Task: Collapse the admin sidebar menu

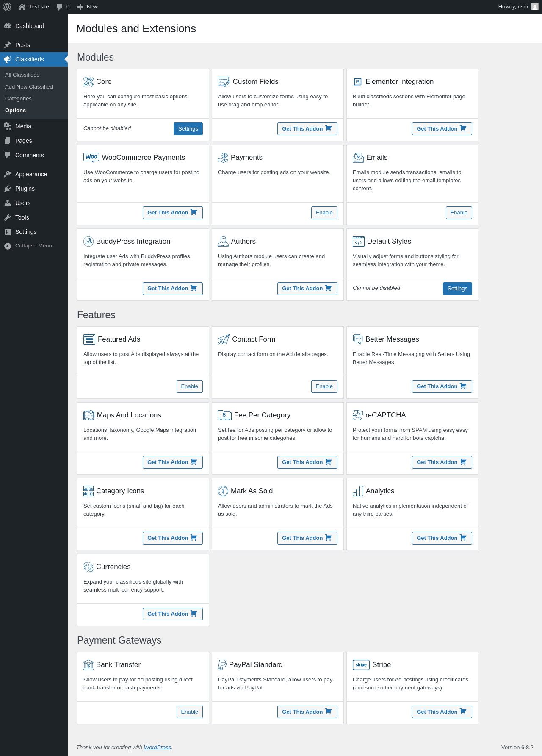Action: (x=34, y=246)
